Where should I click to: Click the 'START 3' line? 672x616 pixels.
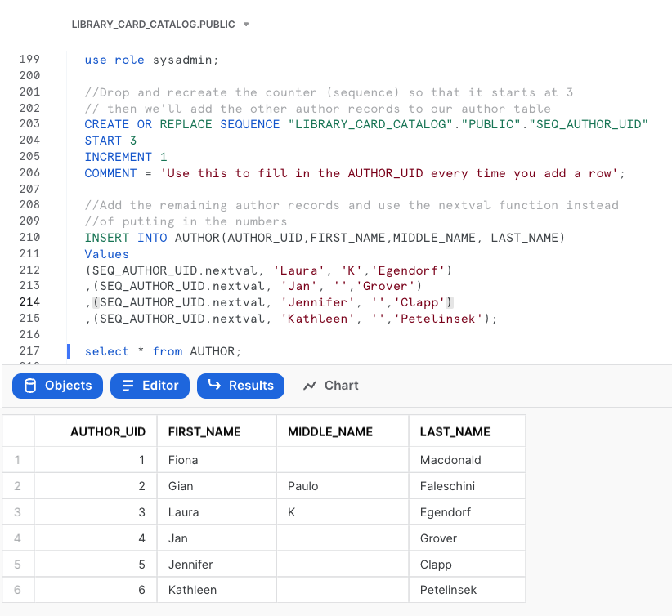[x=110, y=141]
